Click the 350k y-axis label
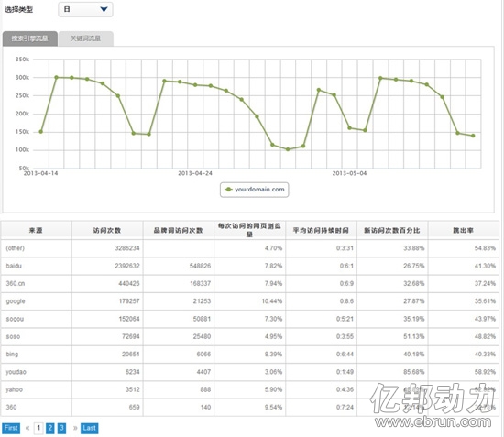 click(22, 60)
